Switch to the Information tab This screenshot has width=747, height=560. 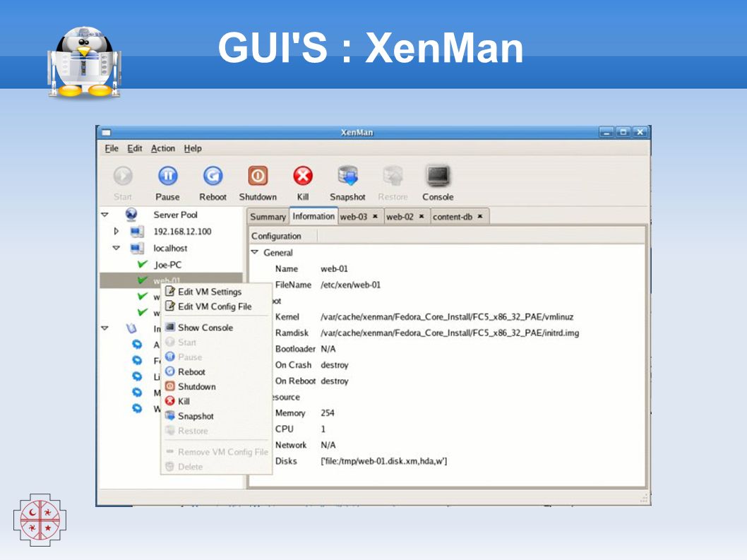[313, 216]
